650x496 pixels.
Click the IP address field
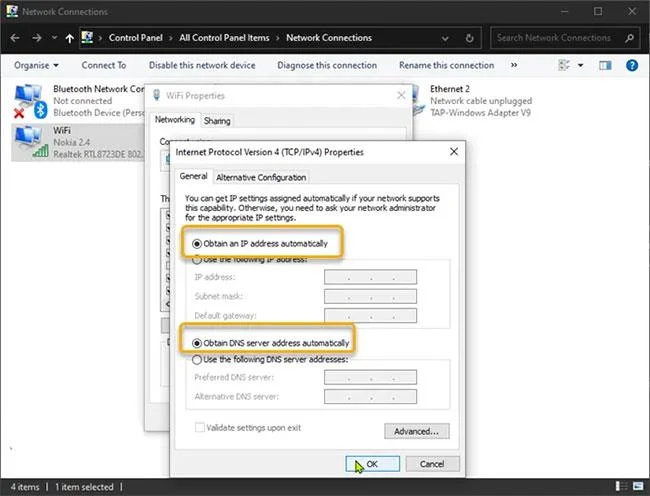370,277
